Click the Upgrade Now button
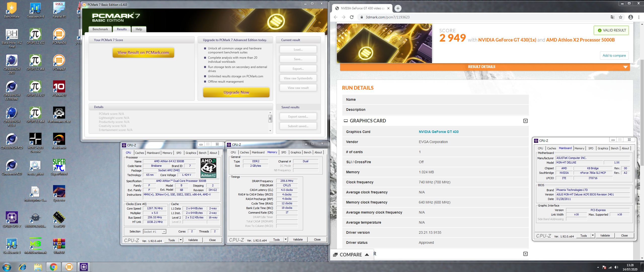This screenshot has width=644, height=272. tap(236, 92)
